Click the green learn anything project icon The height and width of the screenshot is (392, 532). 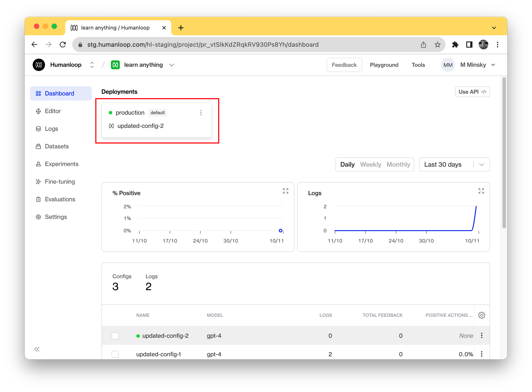[115, 65]
